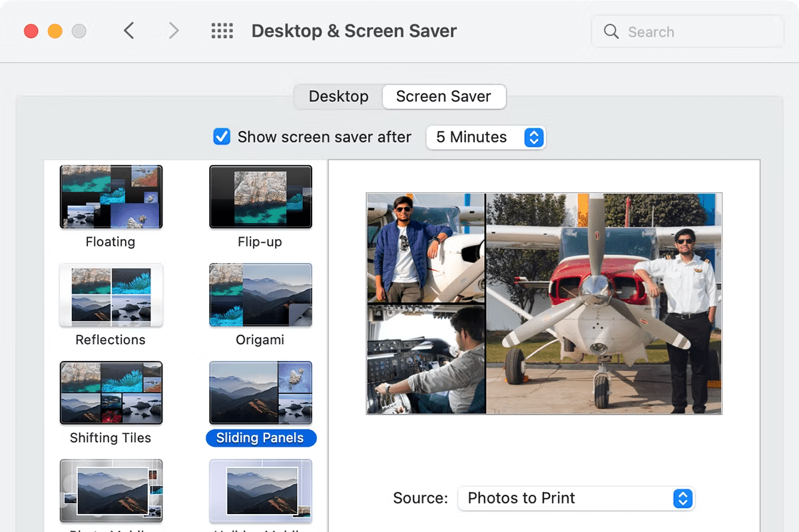Screen dimensions: 799x532
Task: Open the Source Photos to Print dropdown
Action: [576, 498]
